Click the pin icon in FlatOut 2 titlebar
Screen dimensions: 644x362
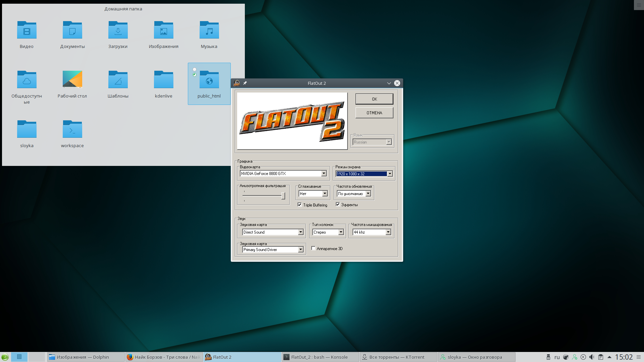coord(245,83)
